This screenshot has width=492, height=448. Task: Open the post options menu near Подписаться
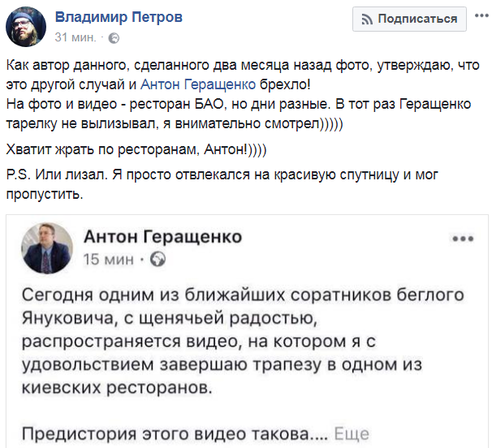click(477, 19)
